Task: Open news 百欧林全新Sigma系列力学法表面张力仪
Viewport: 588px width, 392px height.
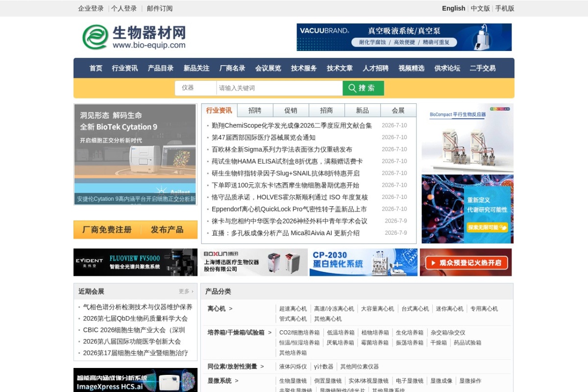Action: click(x=282, y=149)
